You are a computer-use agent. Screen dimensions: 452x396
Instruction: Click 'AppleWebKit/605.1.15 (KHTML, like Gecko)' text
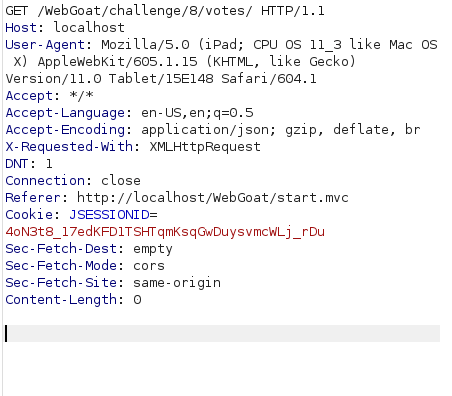point(197,62)
